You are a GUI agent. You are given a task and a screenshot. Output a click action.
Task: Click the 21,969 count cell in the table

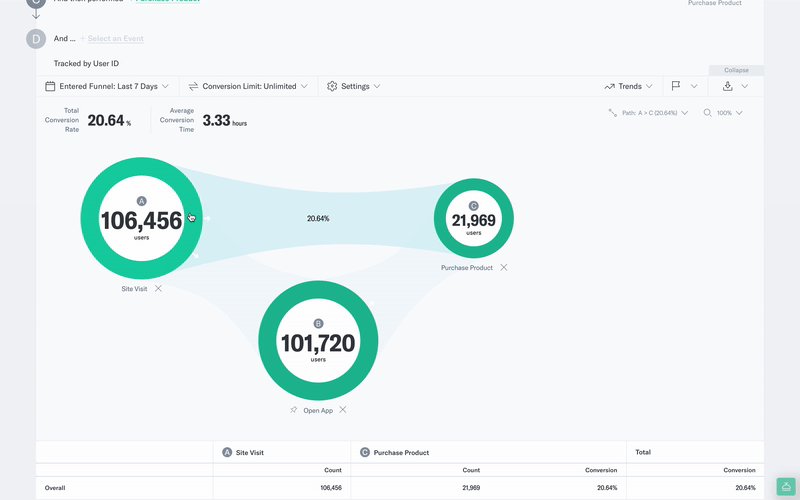471,488
